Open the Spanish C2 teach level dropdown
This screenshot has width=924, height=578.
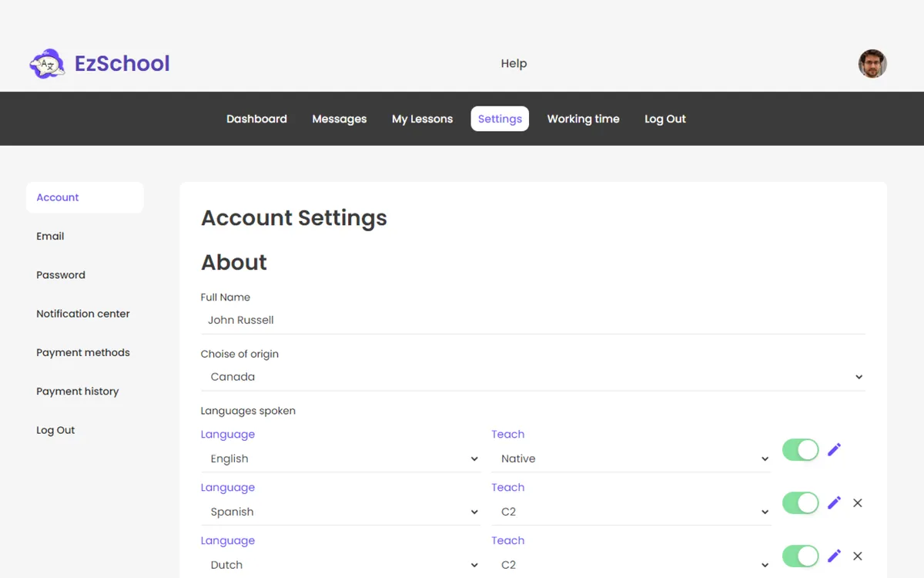[631, 512]
